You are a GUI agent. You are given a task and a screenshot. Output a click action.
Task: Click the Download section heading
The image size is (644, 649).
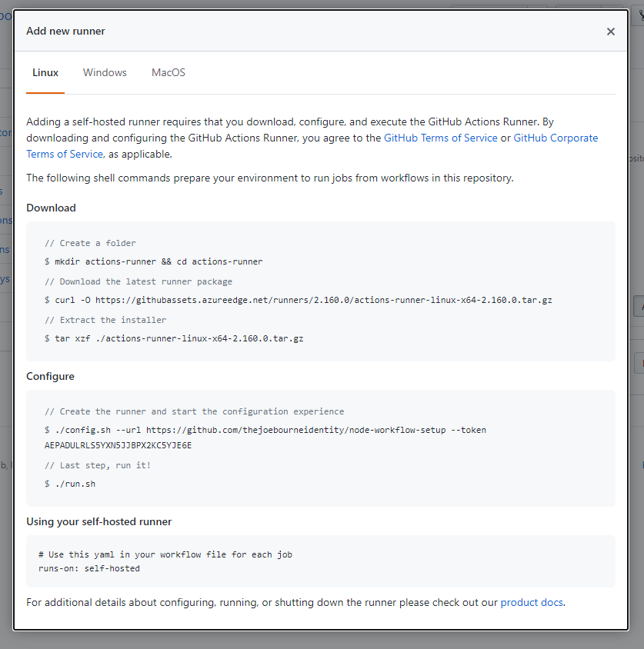tap(51, 208)
